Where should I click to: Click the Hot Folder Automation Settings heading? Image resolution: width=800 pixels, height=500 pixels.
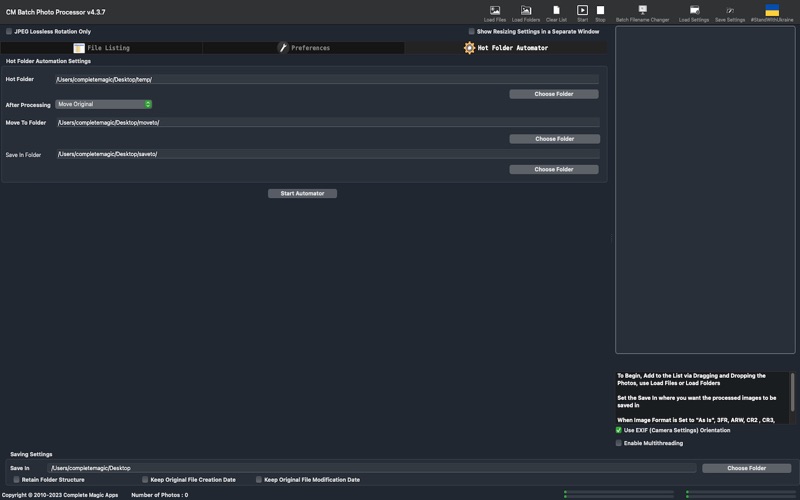point(48,61)
